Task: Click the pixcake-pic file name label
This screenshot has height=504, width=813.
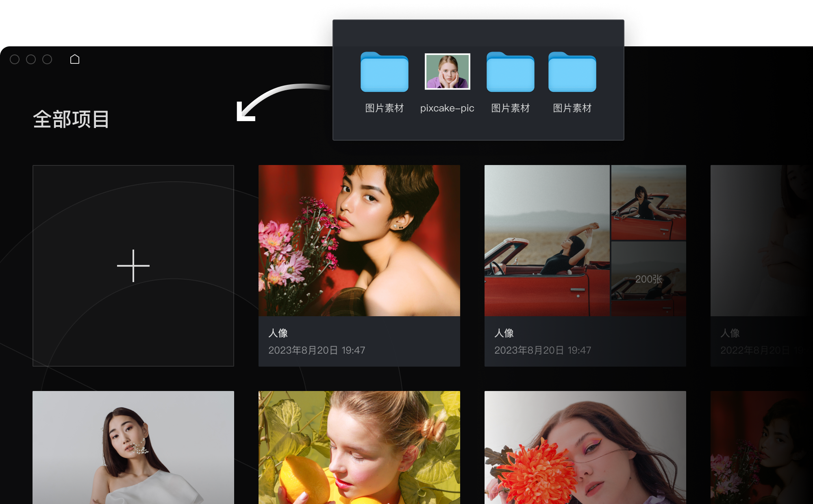Action: (x=447, y=108)
